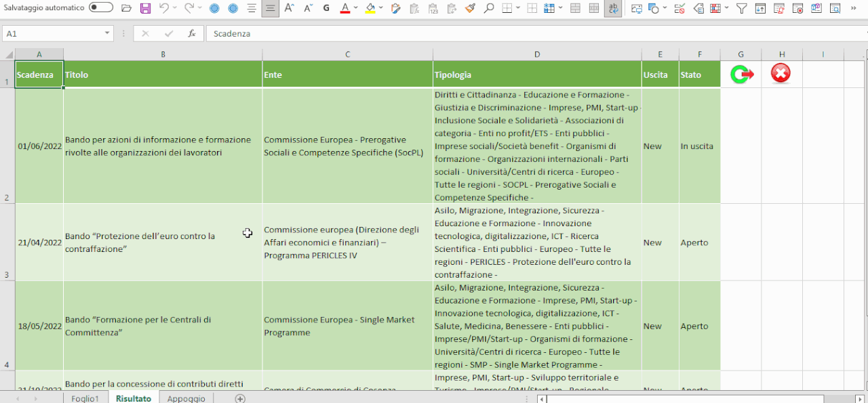The image size is (868, 403).
Task: Click the Format Painter brush icon
Action: click(x=471, y=8)
